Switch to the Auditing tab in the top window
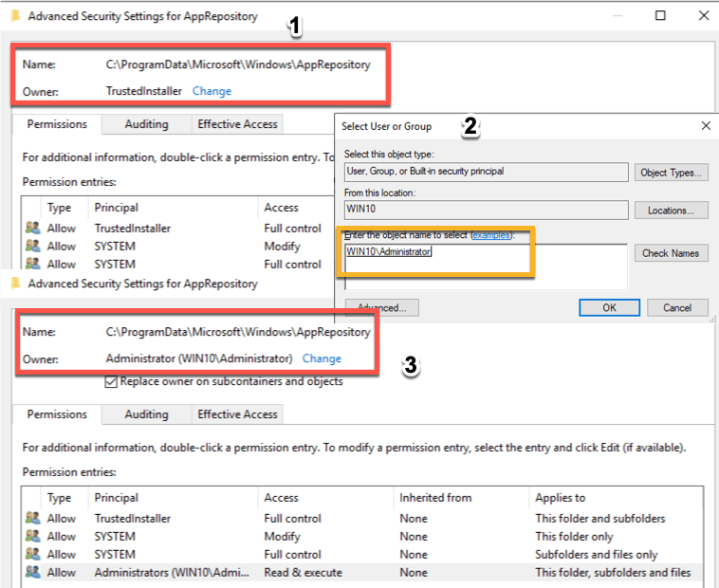The height and width of the screenshot is (588, 719). point(146,124)
